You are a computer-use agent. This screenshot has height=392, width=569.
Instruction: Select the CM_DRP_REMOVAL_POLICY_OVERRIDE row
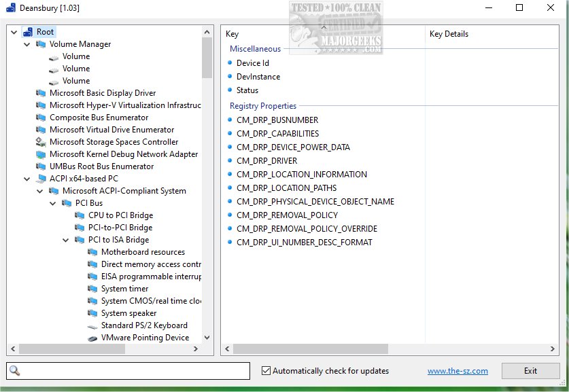point(307,229)
